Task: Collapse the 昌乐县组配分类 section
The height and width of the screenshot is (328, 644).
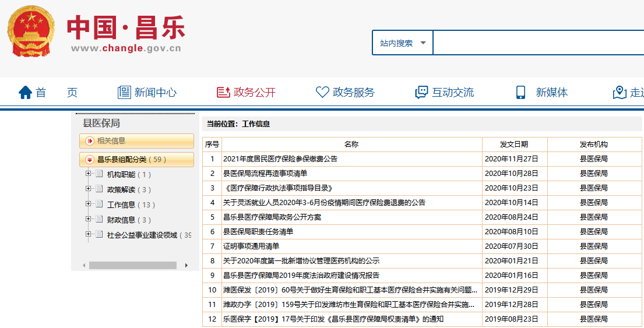Action: click(89, 159)
